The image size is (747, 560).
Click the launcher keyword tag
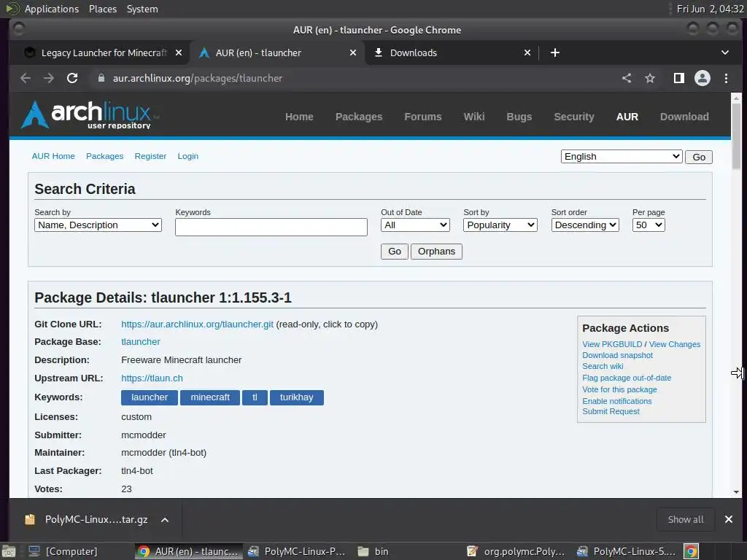click(x=149, y=397)
